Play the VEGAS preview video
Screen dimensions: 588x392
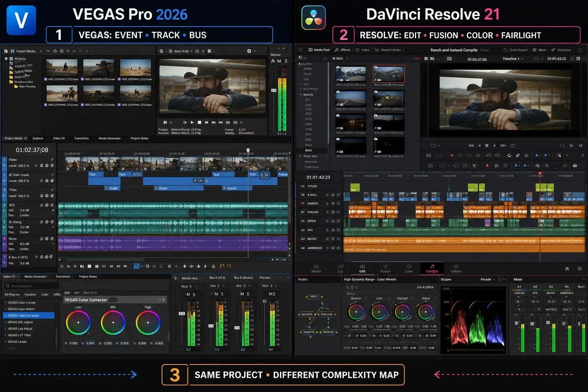pos(192,122)
